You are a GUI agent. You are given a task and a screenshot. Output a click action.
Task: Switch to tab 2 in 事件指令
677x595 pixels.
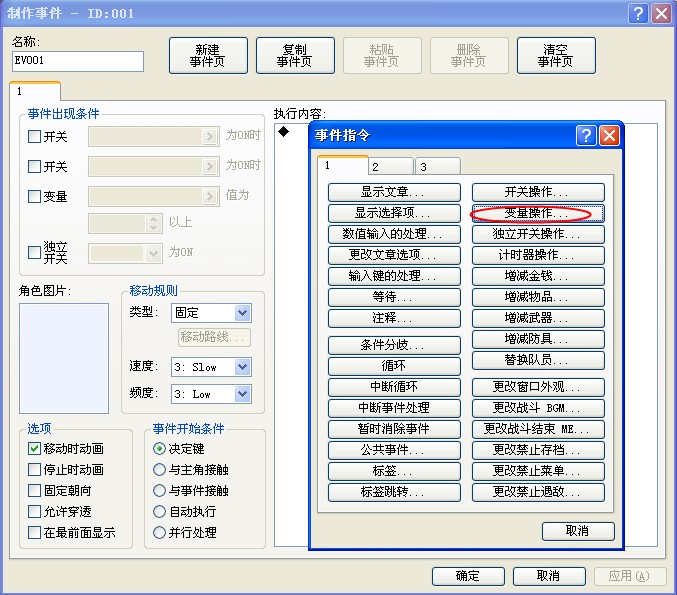pyautogui.click(x=390, y=167)
